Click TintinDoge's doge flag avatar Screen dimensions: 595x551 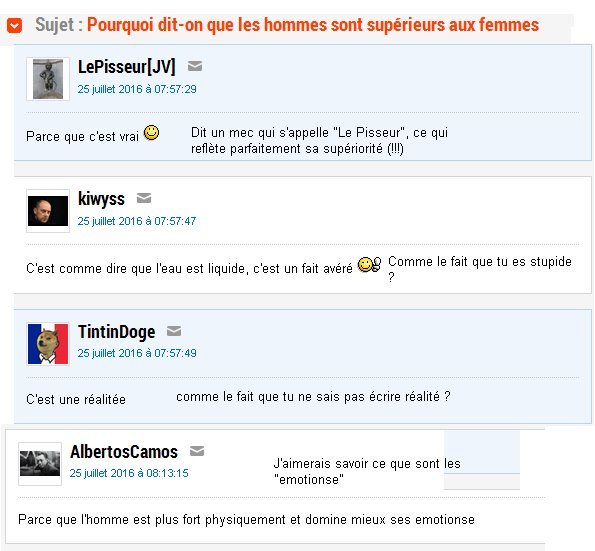coord(48,344)
